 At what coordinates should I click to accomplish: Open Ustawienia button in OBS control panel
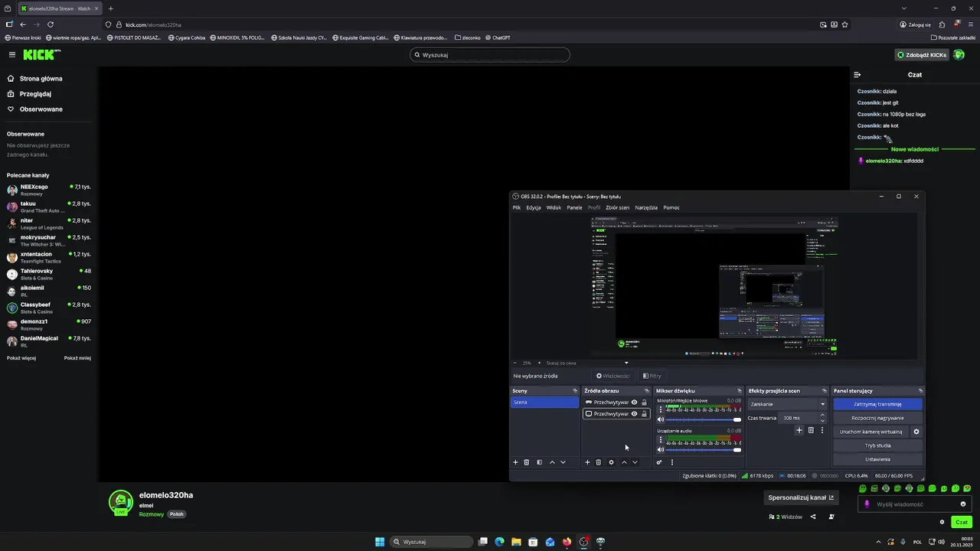pyautogui.click(x=877, y=459)
